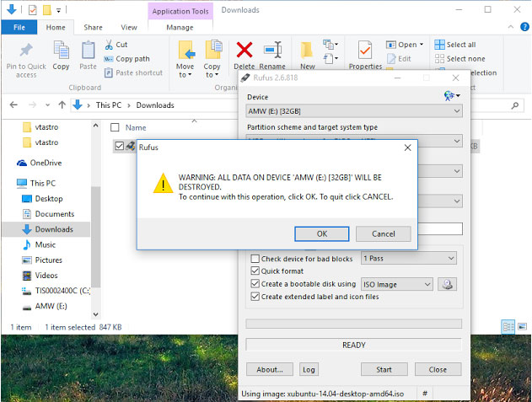Select OneDrive in navigation pane
The height and width of the screenshot is (402, 532).
click(40, 163)
